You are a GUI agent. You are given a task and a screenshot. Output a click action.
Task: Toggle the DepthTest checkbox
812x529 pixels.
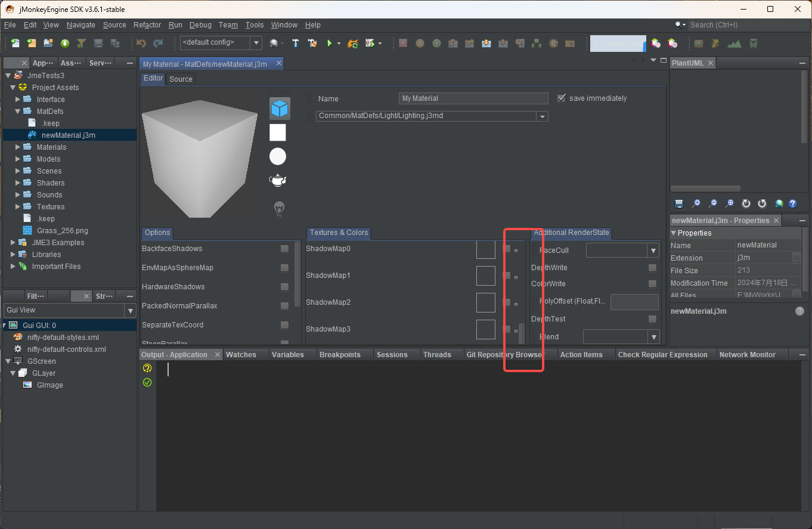652,319
